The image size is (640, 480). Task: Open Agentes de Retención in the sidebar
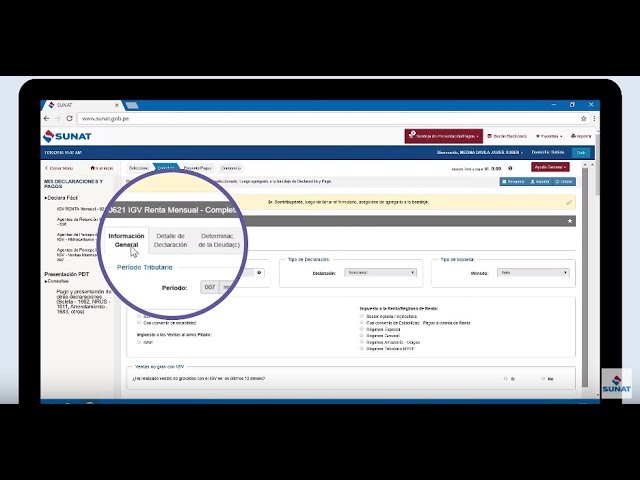coord(78,222)
